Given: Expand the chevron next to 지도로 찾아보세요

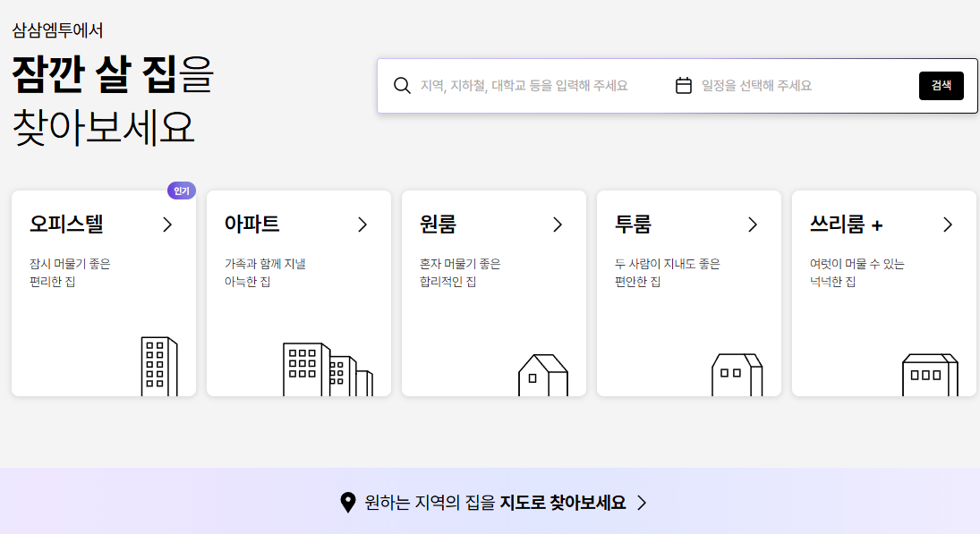Looking at the screenshot, I should click(x=641, y=504).
